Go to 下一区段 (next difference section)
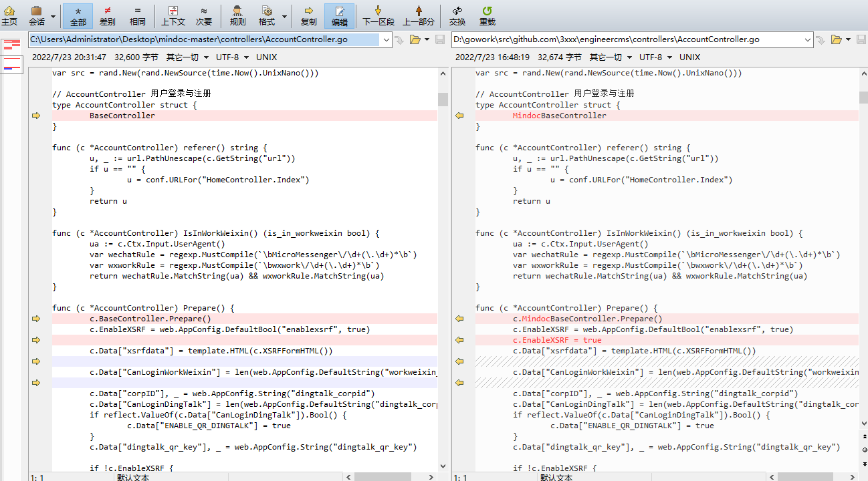The height and width of the screenshot is (481, 868). (x=378, y=15)
